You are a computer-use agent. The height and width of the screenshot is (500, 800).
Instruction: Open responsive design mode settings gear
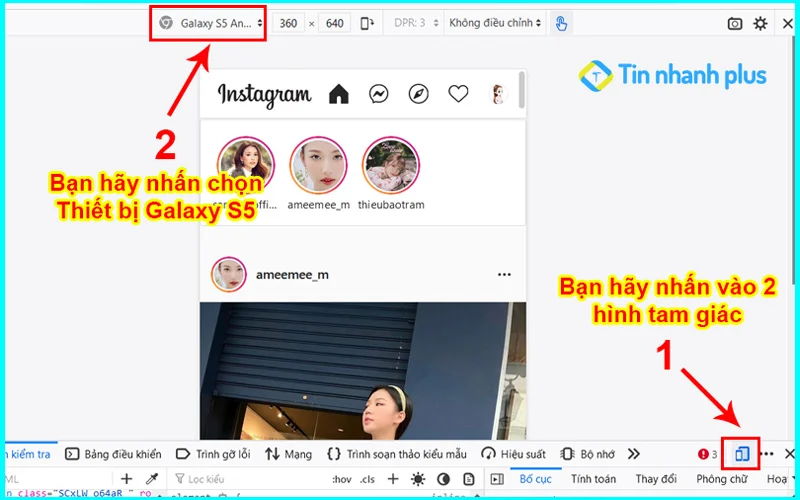[760, 23]
